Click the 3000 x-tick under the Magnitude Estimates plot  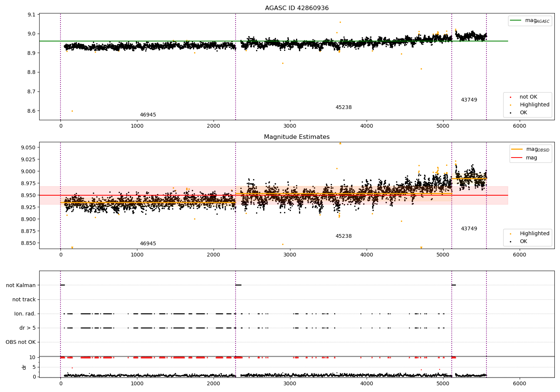(290, 255)
